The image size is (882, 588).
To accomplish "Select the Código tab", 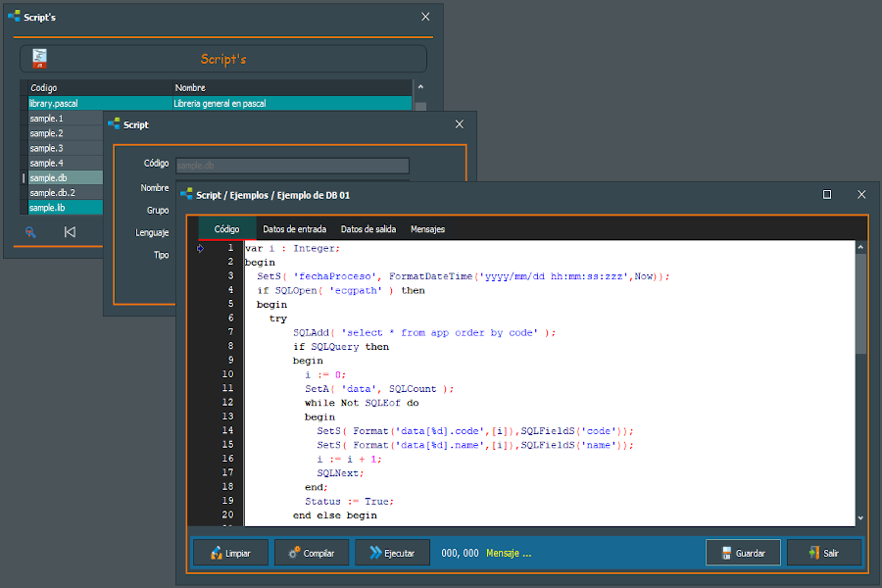I will (x=226, y=229).
